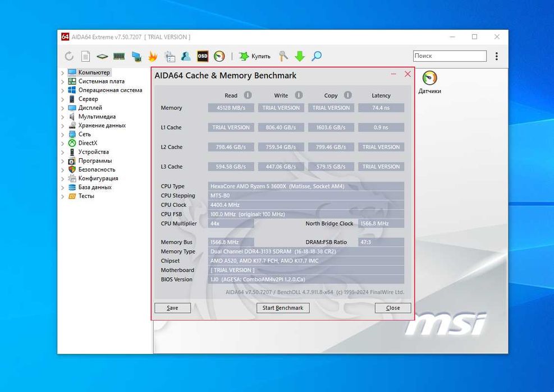Minimize the benchmark dialog
The width and height of the screenshot is (554, 392).
[x=393, y=74]
